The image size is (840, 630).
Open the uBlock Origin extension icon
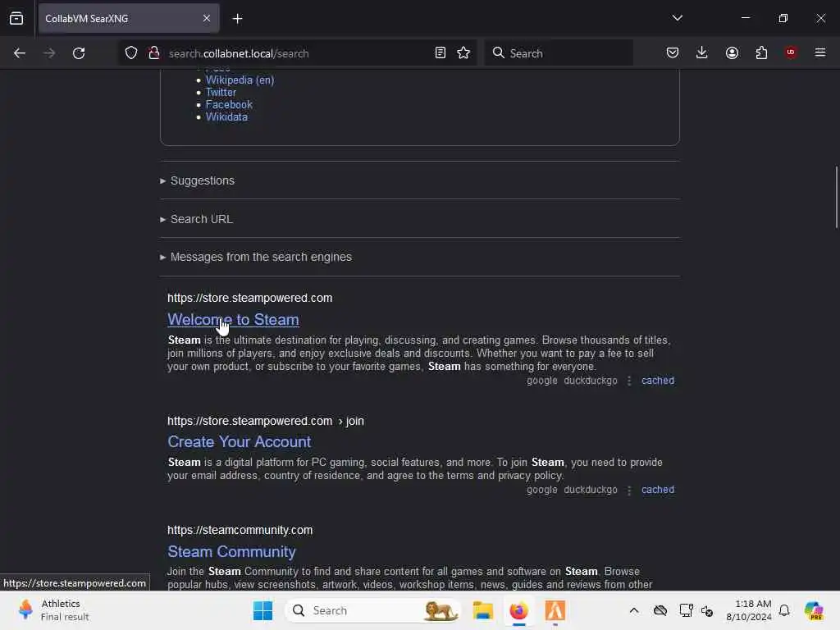pos(791,52)
